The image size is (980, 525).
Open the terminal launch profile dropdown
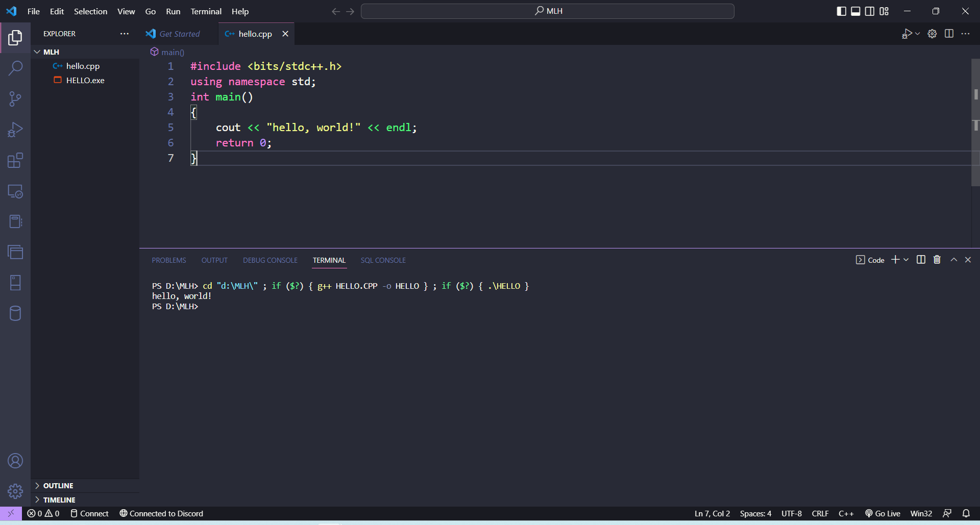click(906, 260)
